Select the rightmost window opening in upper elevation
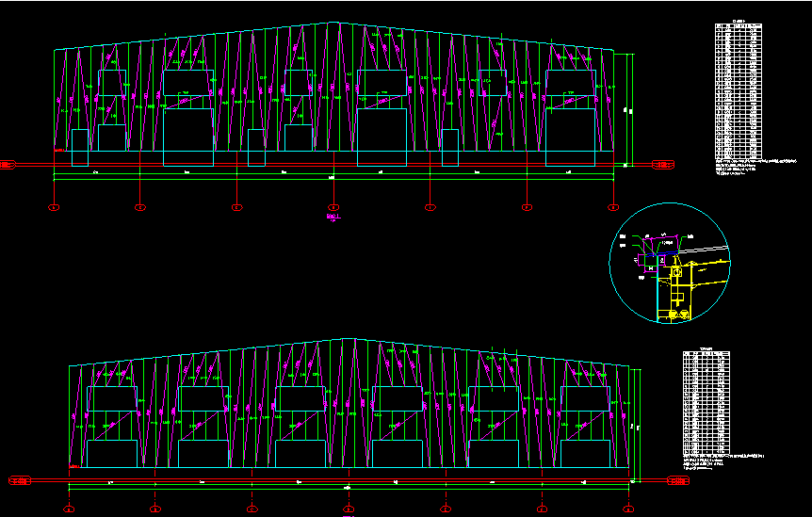The image size is (812, 517). (x=572, y=81)
